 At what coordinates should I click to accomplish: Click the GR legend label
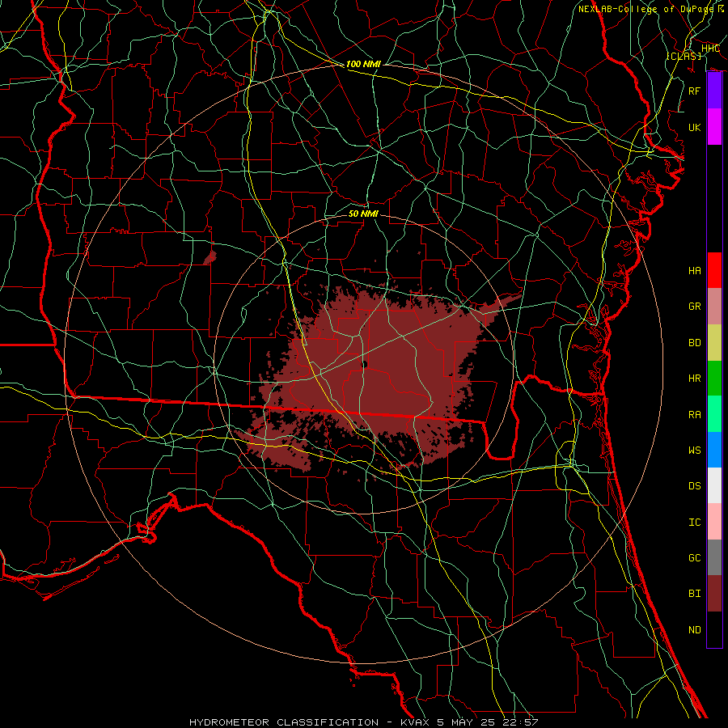coord(695,307)
